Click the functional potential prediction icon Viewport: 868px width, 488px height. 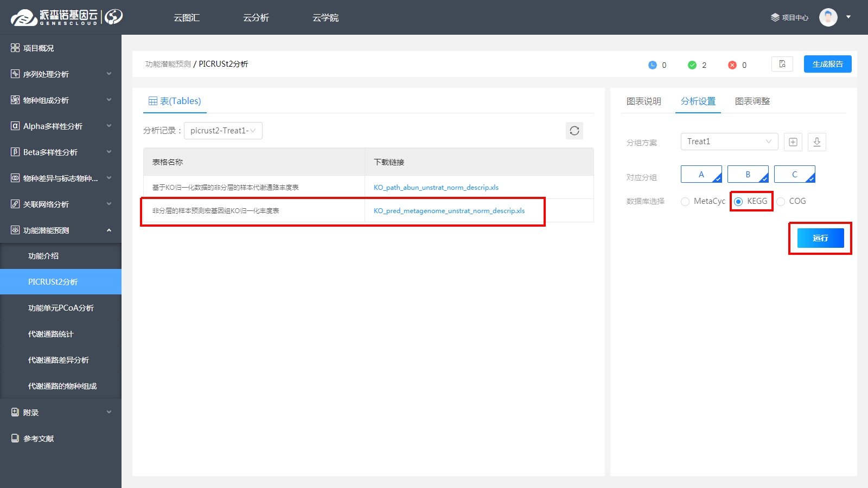coord(15,230)
